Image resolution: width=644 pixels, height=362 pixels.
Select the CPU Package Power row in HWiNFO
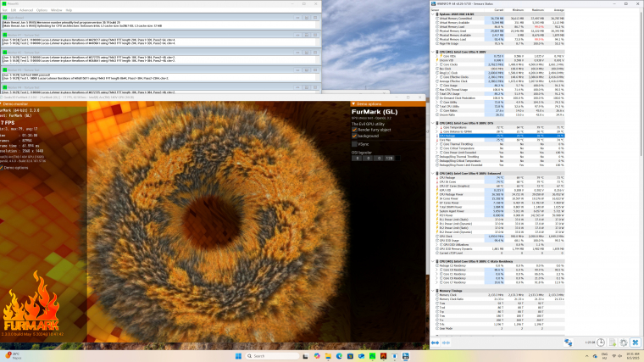point(500,194)
